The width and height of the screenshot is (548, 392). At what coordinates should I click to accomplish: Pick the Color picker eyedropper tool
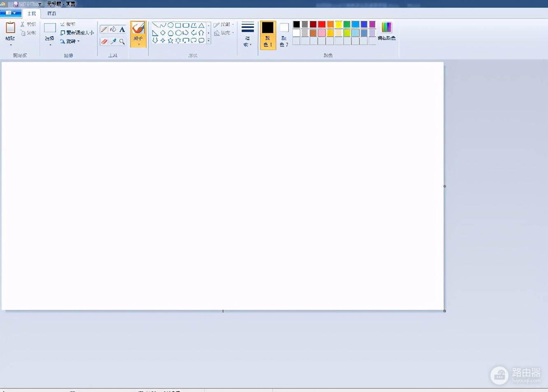click(x=113, y=42)
